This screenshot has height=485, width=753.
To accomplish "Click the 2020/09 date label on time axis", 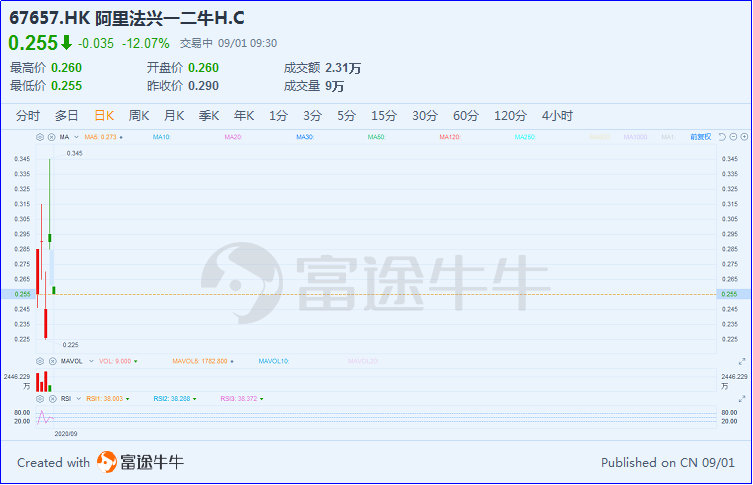I will pos(66,434).
